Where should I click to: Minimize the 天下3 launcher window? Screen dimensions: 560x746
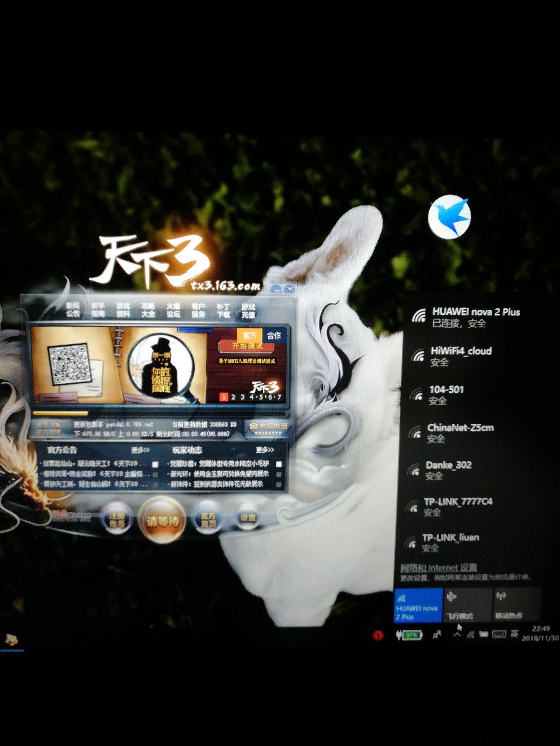click(x=277, y=289)
